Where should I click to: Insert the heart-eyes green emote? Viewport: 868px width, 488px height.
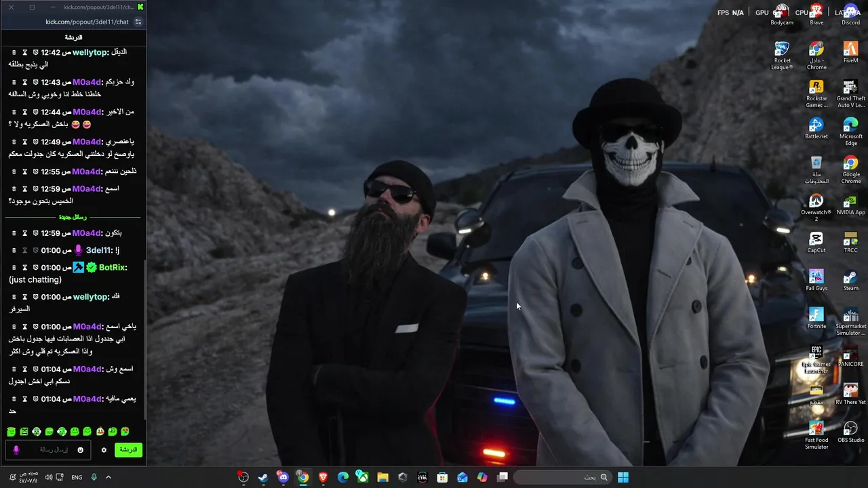point(125,432)
